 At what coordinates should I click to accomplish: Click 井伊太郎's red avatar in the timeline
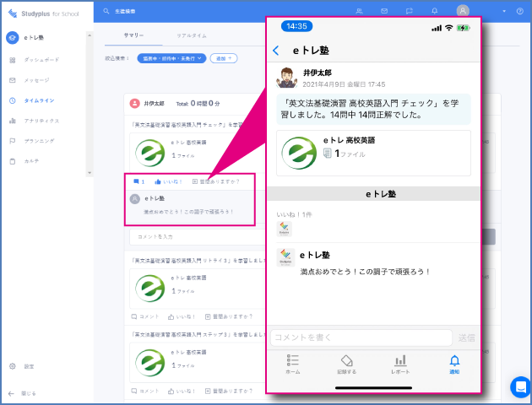click(x=135, y=104)
